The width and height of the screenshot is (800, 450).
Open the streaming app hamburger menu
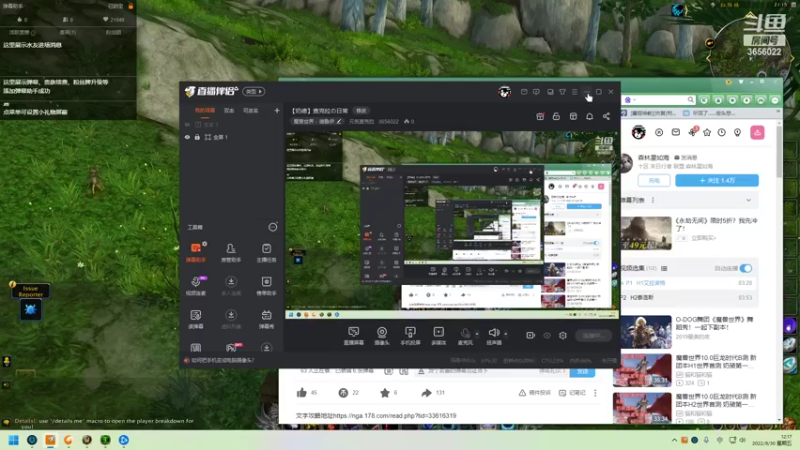point(574,92)
